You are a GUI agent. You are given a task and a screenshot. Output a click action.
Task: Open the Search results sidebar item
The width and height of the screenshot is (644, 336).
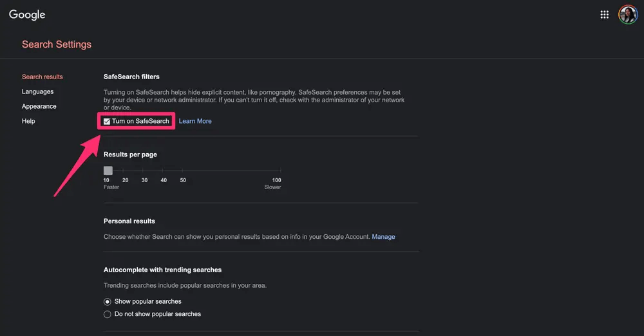(43, 77)
